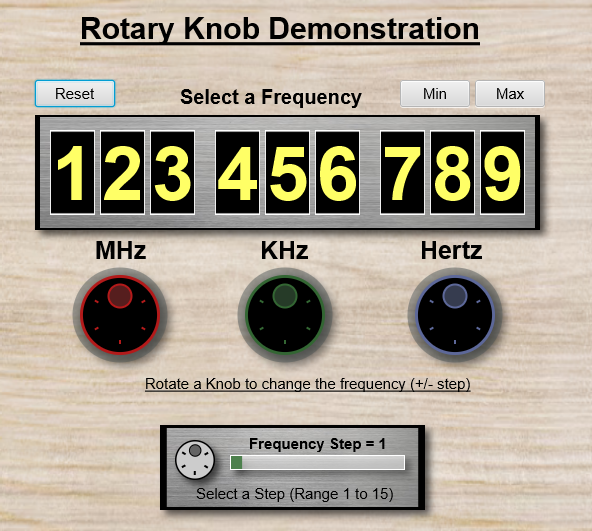
Task: Click the blue indicator dot on Hertz knob
Action: [455, 296]
